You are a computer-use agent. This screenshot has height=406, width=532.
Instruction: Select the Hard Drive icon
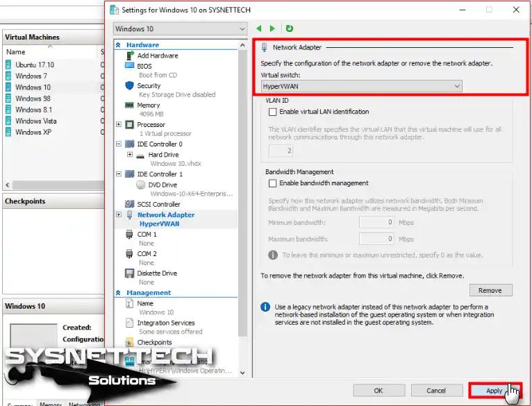pyautogui.click(x=140, y=155)
